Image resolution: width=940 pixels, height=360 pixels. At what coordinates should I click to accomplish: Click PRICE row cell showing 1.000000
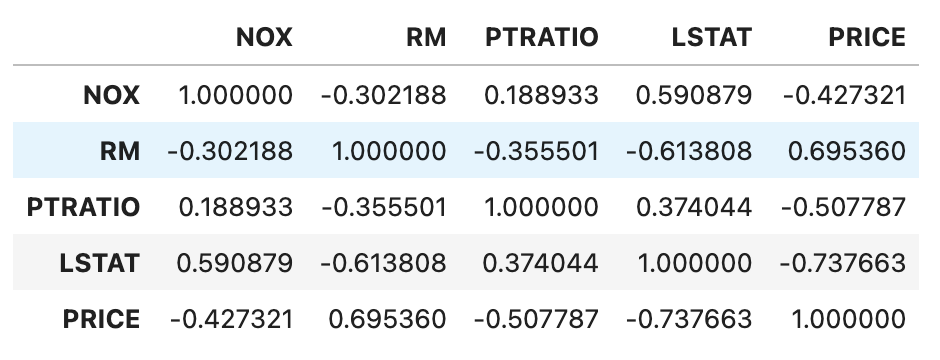click(x=848, y=319)
